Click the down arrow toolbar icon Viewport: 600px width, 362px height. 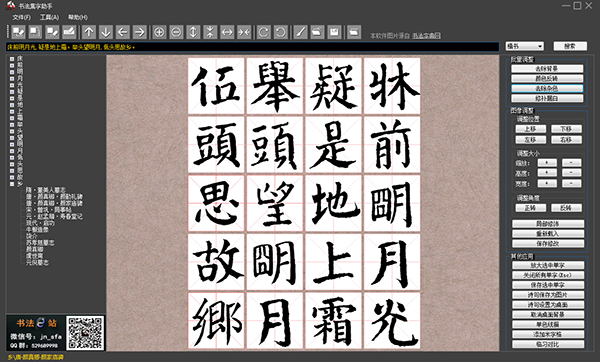click(x=106, y=32)
